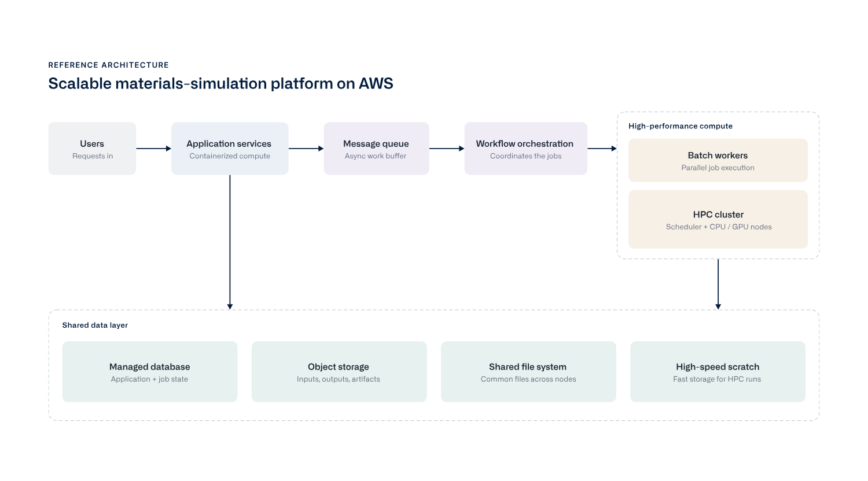Select the Message queue block
868x481 pixels.
pyautogui.click(x=376, y=149)
